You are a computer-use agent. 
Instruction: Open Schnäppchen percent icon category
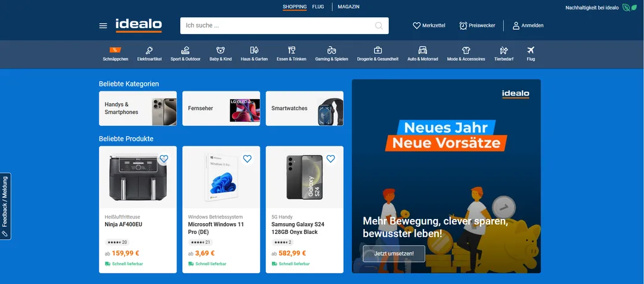coord(115,50)
